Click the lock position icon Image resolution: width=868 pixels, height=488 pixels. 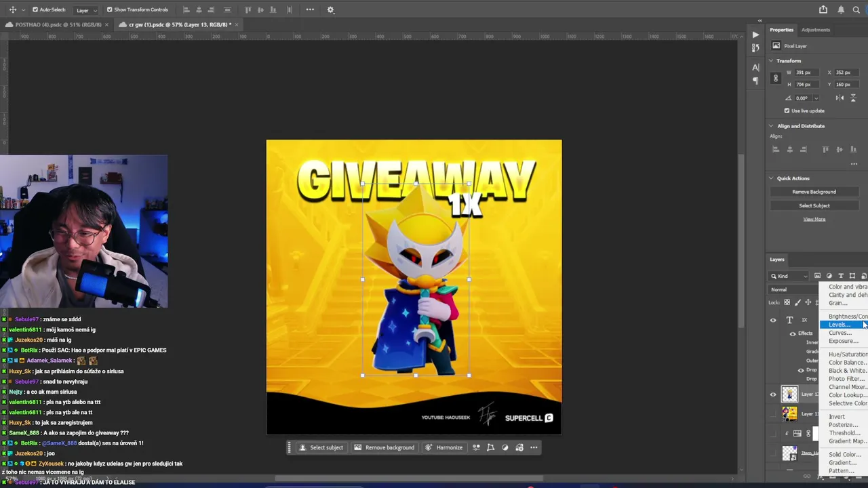808,302
